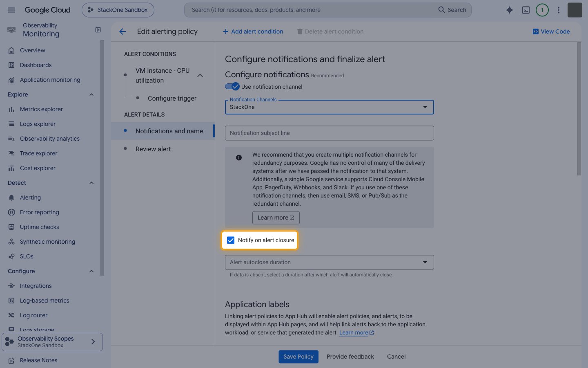Image resolution: width=588 pixels, height=368 pixels.
Task: Expand Observability Scopes arrow
Action: point(93,342)
